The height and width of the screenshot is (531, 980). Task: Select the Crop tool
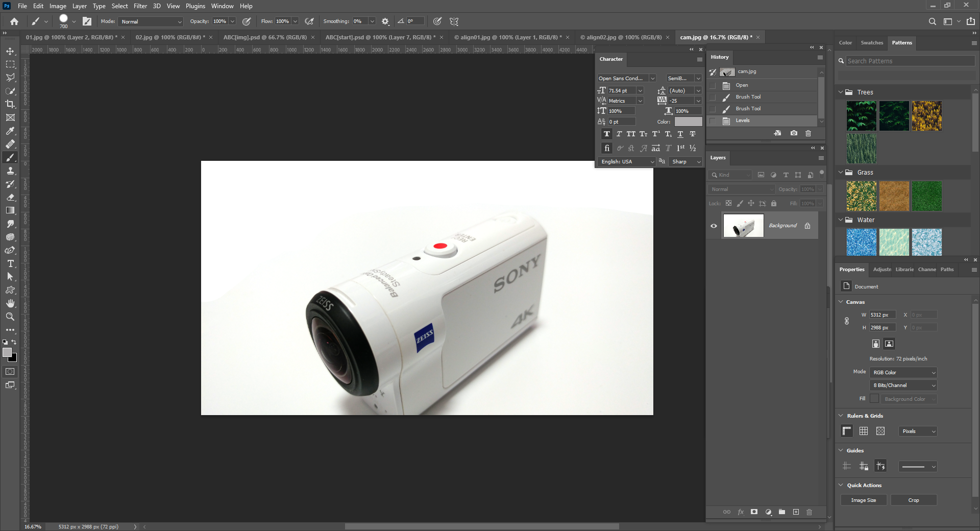[x=10, y=104]
